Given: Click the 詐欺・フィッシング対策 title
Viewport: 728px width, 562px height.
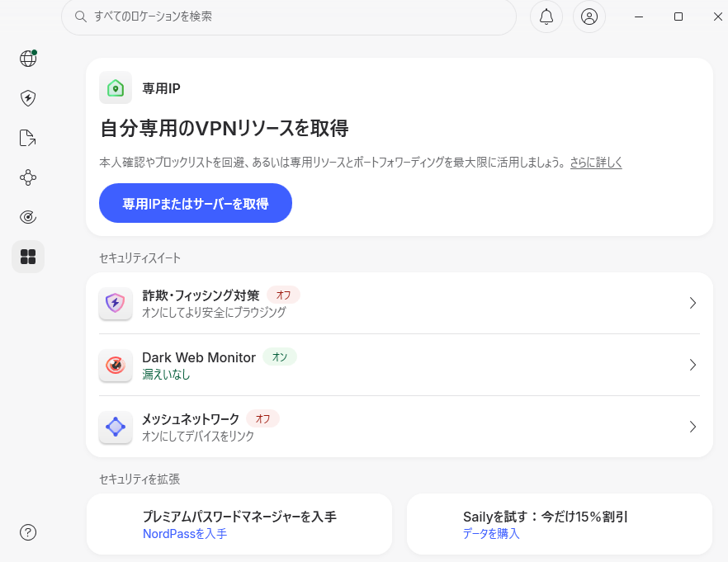Looking at the screenshot, I should pos(201,295).
